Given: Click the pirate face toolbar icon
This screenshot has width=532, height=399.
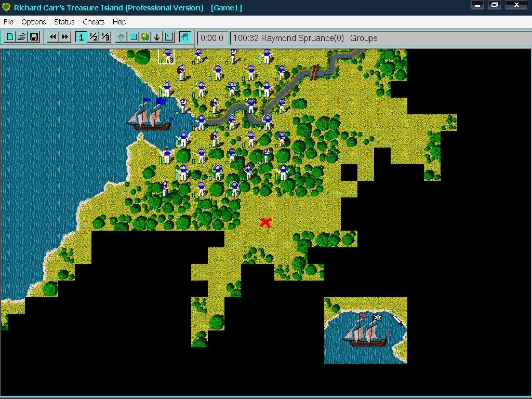Looking at the screenshot, I should [x=121, y=37].
